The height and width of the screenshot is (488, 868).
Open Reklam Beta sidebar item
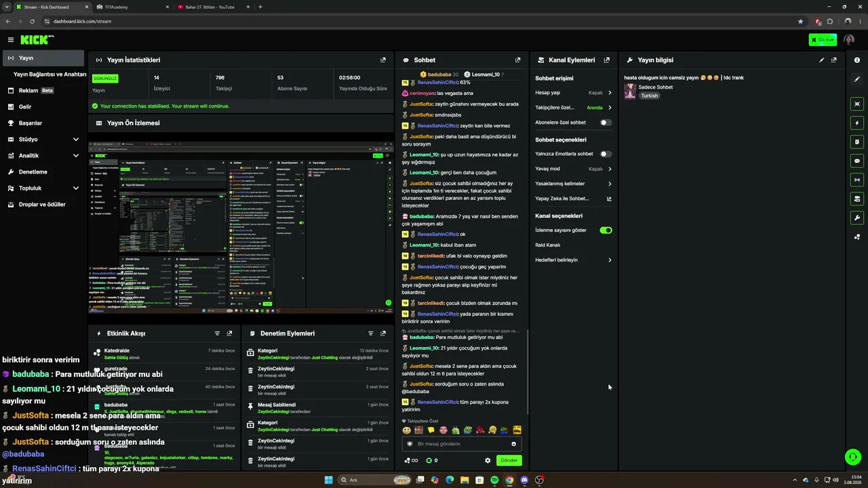click(x=43, y=90)
